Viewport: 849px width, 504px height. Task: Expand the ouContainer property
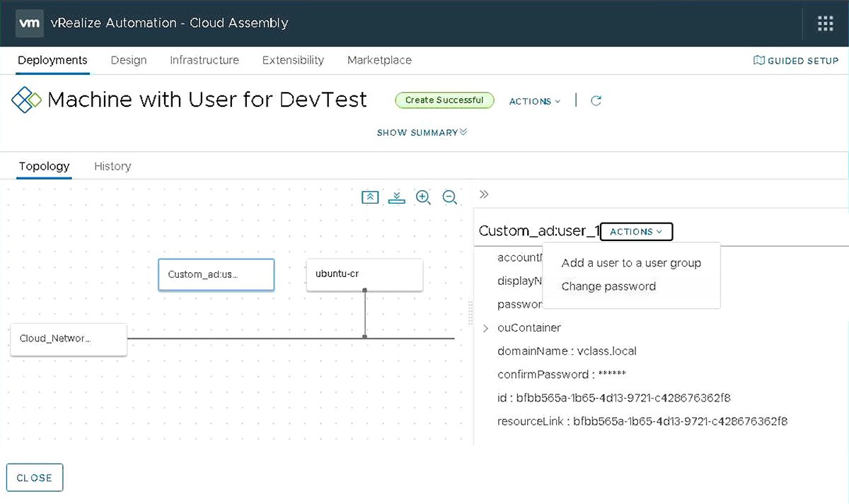coord(485,327)
